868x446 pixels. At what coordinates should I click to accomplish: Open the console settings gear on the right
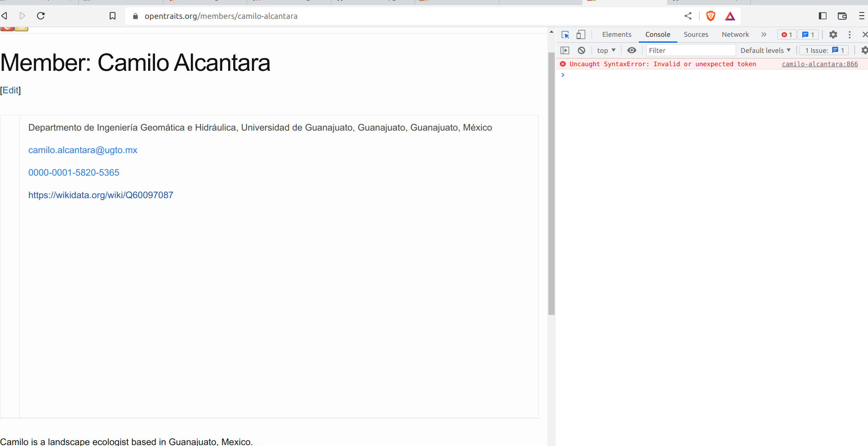[864, 50]
